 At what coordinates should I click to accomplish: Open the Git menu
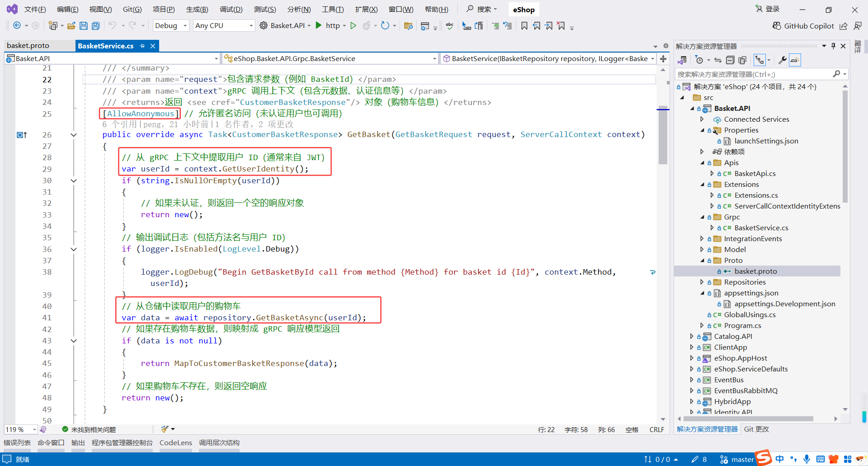click(x=132, y=9)
